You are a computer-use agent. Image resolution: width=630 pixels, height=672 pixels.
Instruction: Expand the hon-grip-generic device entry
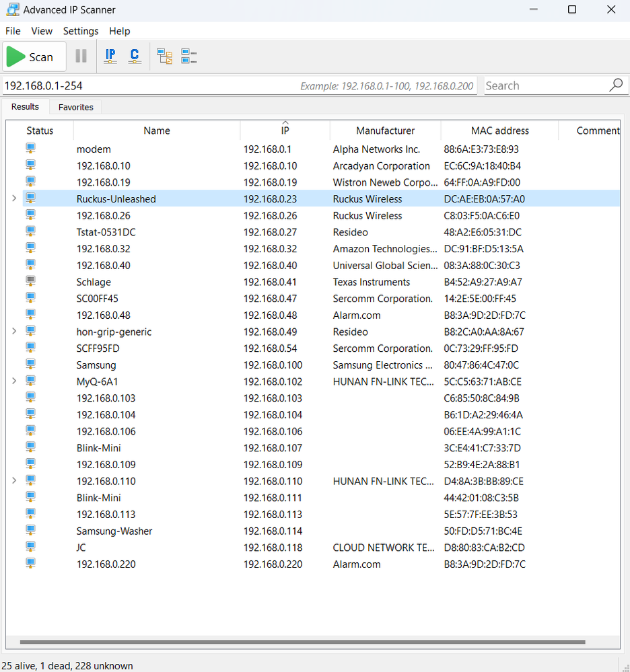point(14,332)
